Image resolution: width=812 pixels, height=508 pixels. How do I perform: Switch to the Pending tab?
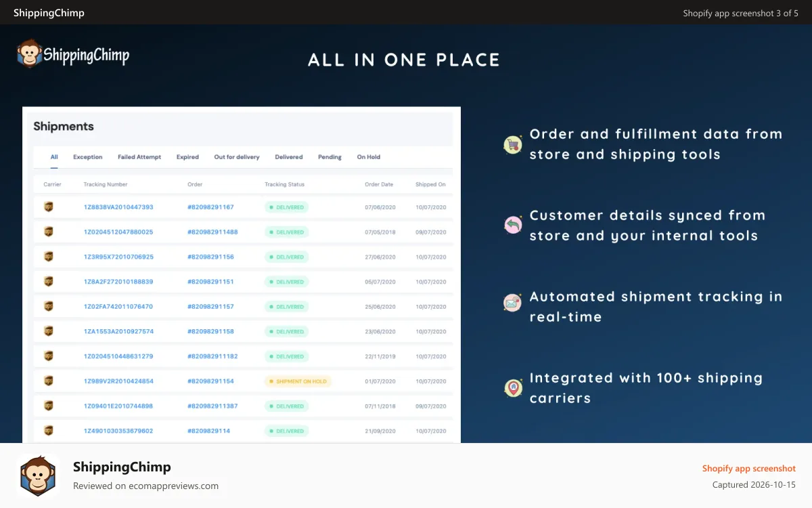tap(330, 157)
